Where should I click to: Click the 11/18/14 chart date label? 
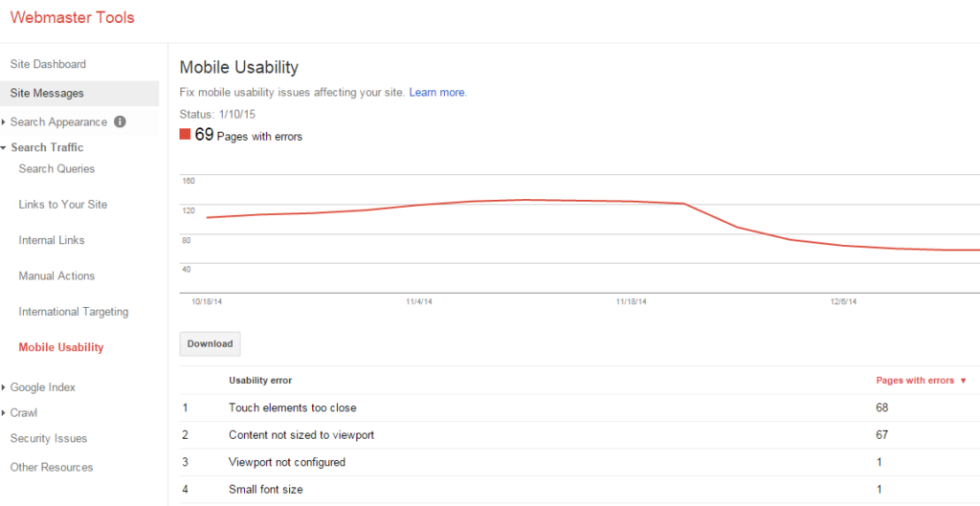(631, 301)
